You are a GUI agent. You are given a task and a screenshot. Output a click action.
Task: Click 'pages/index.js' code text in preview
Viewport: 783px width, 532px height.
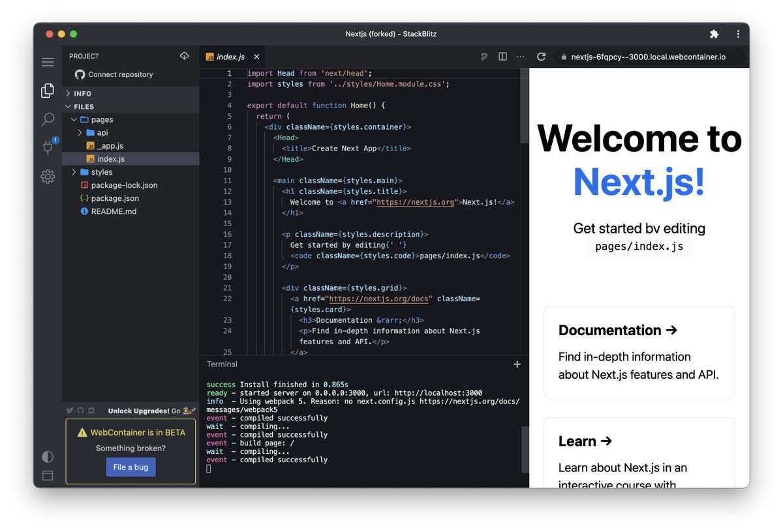point(639,247)
